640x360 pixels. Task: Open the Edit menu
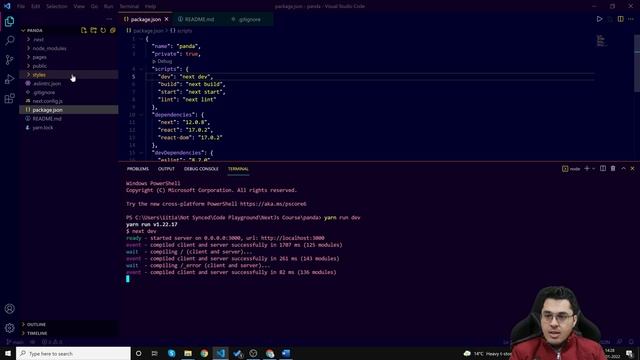tap(36, 6)
